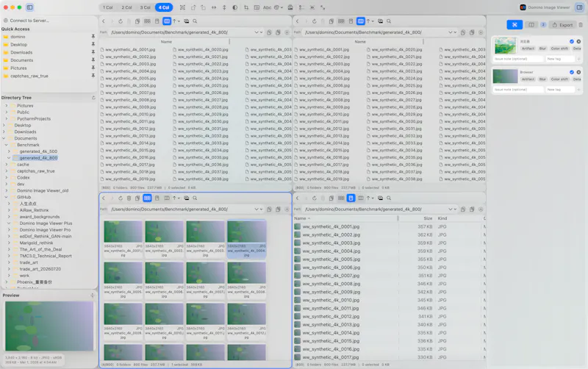Click the Export button
The height and width of the screenshot is (369, 588).
click(562, 25)
